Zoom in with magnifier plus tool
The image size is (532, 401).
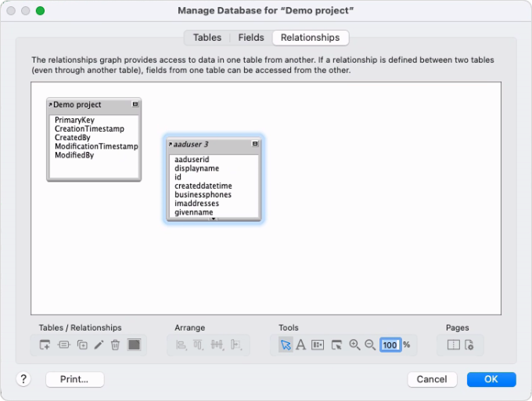354,345
